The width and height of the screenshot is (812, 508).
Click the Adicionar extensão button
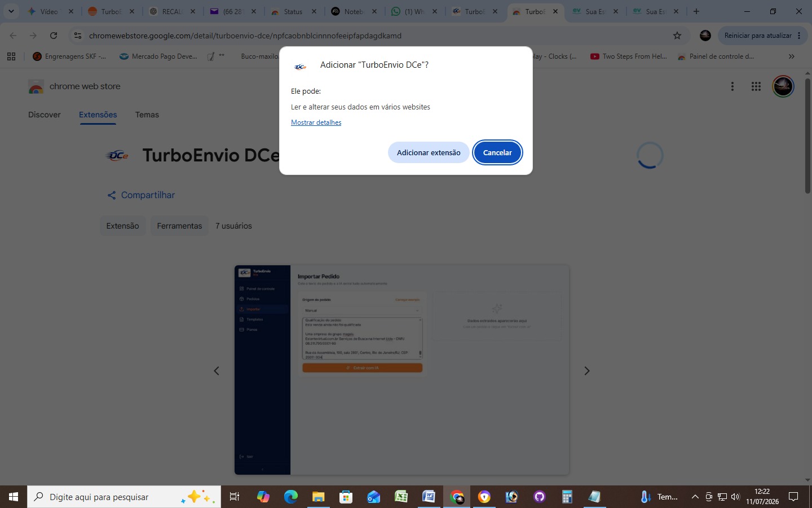pyautogui.click(x=429, y=152)
